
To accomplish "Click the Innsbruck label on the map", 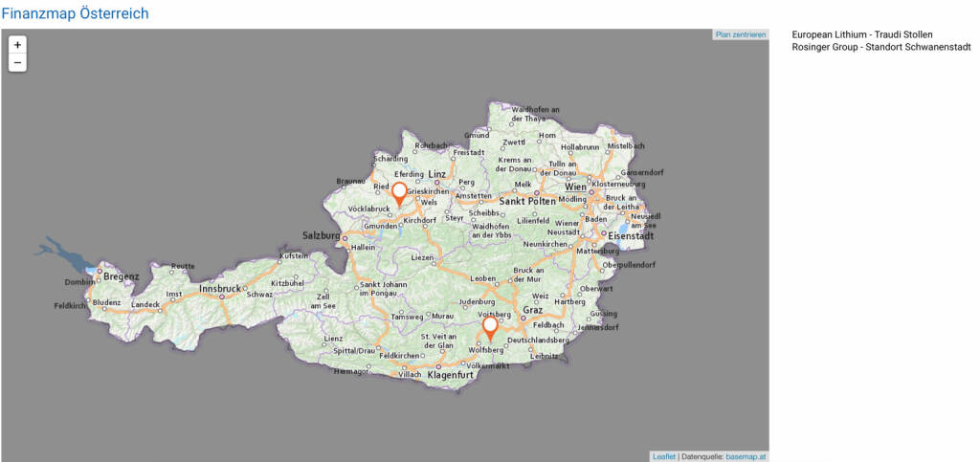I will (221, 288).
